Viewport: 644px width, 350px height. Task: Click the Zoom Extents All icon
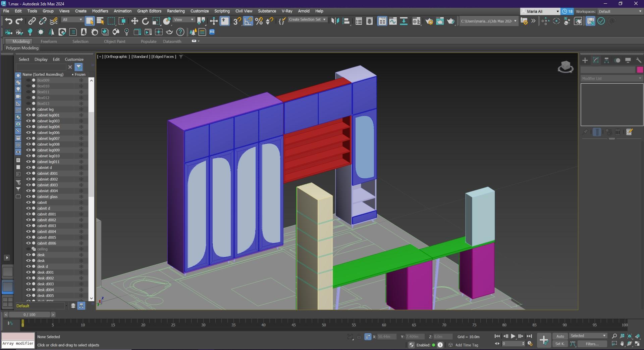point(638,336)
